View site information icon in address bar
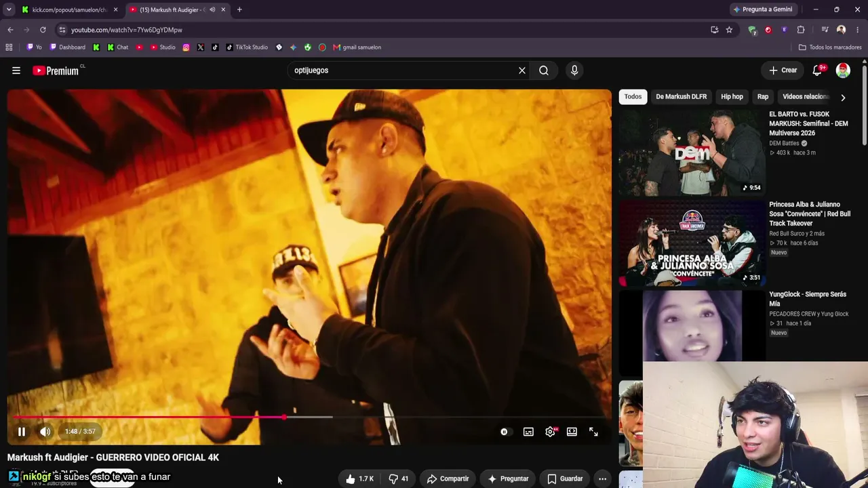The width and height of the screenshot is (868, 488). 62,30
